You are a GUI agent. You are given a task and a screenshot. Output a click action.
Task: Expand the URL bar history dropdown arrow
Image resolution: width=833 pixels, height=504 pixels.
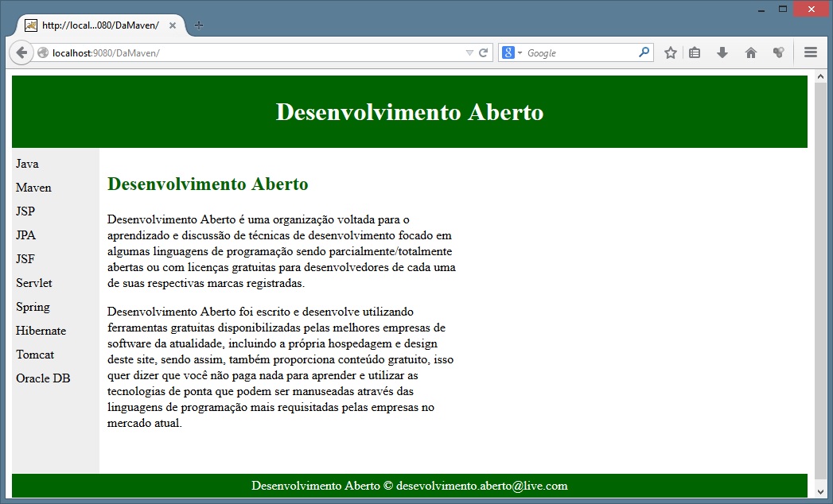tap(469, 53)
